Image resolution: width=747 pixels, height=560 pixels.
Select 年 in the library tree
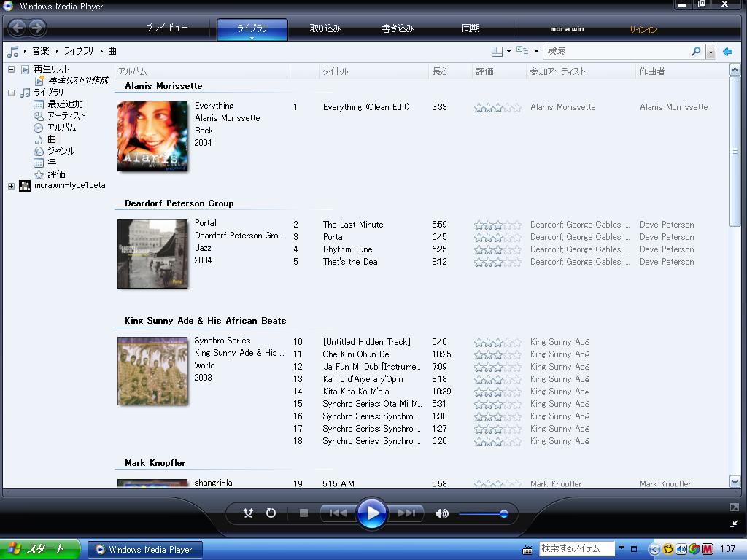[x=52, y=163]
